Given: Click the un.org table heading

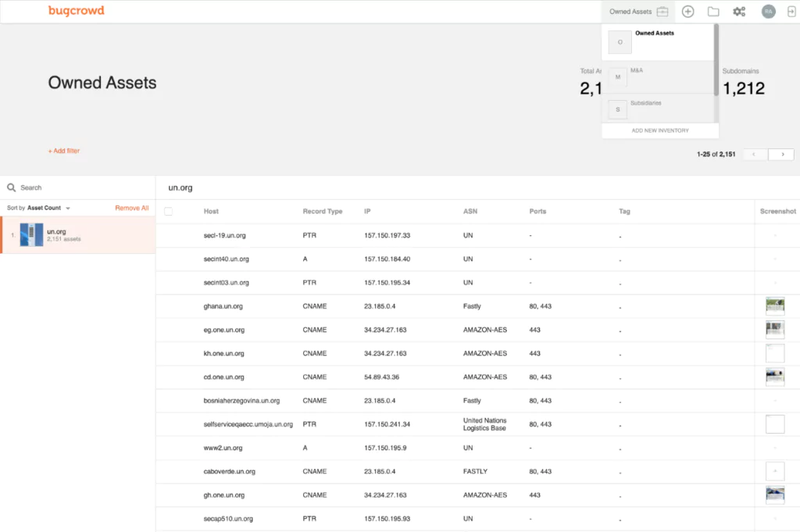Looking at the screenshot, I should [x=180, y=187].
